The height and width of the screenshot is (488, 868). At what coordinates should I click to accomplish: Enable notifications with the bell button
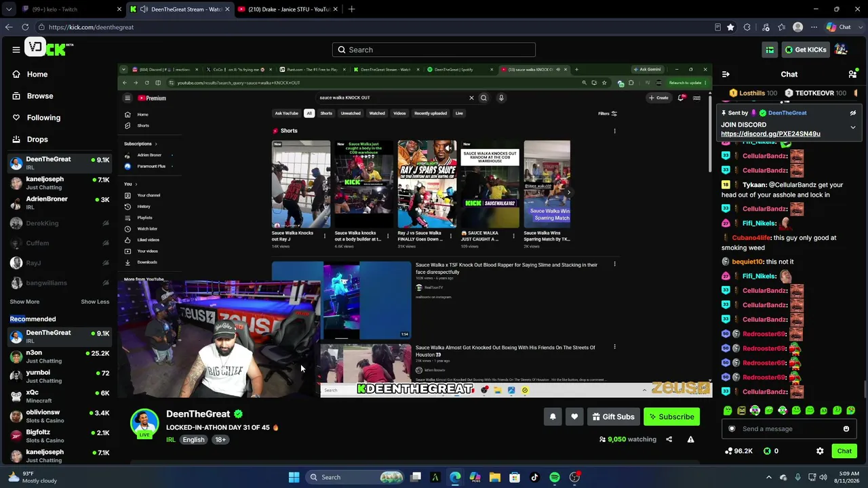tap(553, 417)
